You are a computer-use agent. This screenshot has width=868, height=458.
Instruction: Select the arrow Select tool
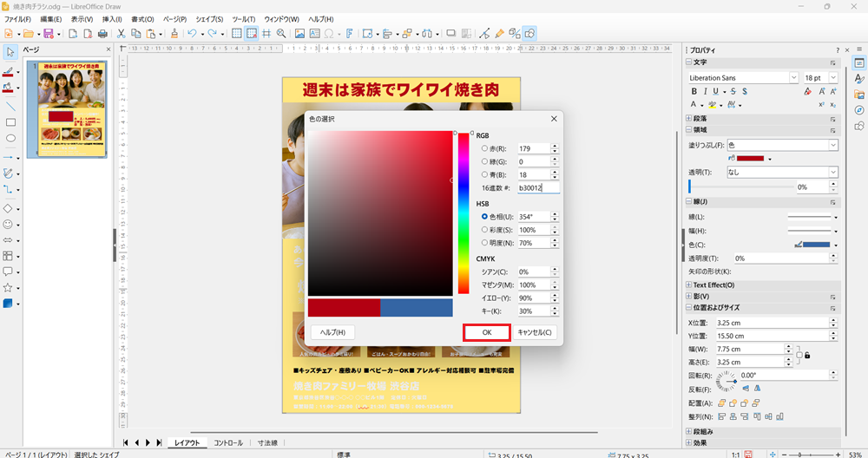(x=10, y=53)
